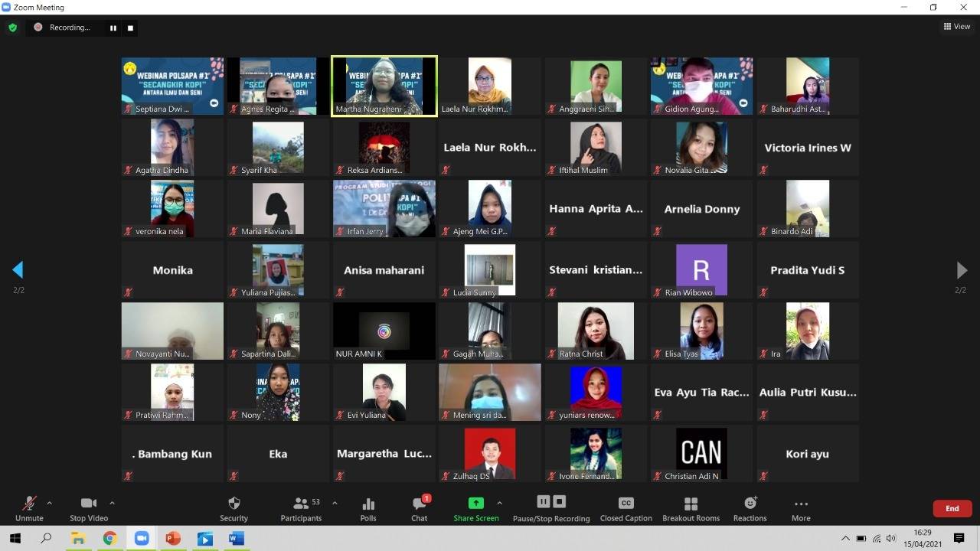Screen dimensions: 980x551
Task: Expand Share Screen options arrow
Action: [x=499, y=503]
